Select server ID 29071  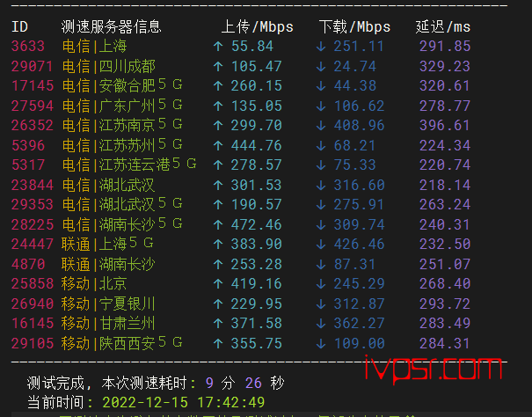tap(33, 66)
